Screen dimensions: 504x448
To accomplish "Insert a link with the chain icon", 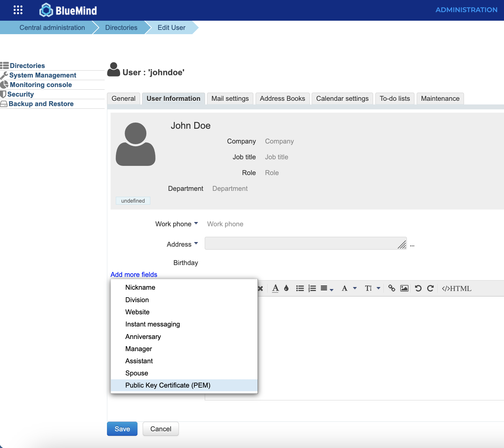I will click(x=391, y=288).
